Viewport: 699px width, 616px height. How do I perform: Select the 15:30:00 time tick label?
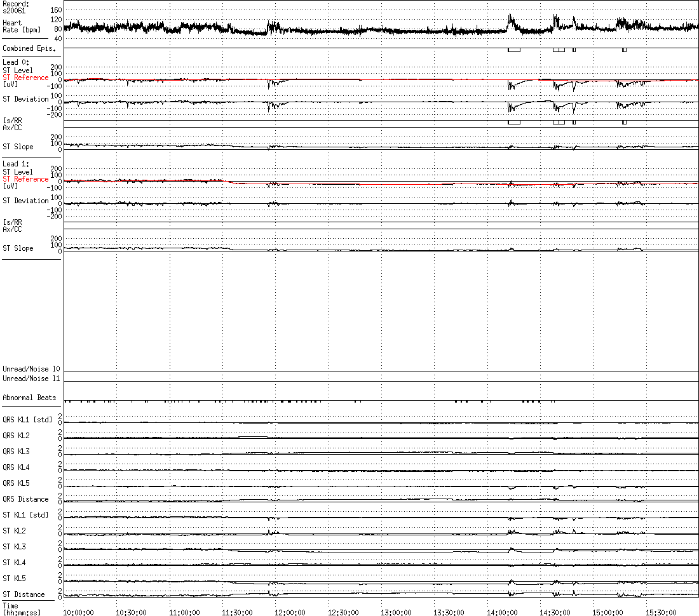[x=660, y=612]
